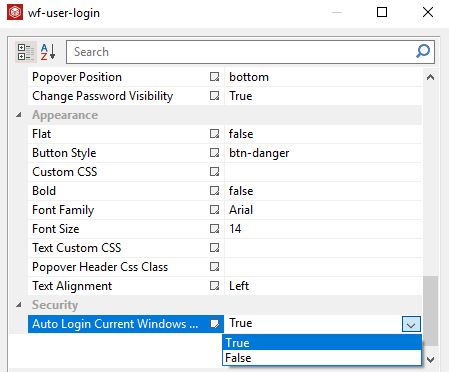Edit the 'bottom' Popover Position value

(323, 77)
